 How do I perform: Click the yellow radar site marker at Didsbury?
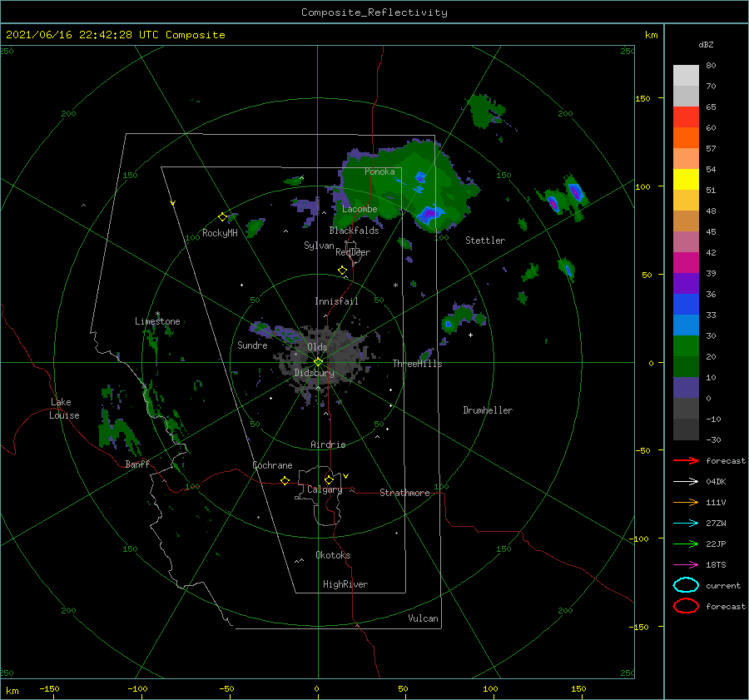tap(318, 362)
